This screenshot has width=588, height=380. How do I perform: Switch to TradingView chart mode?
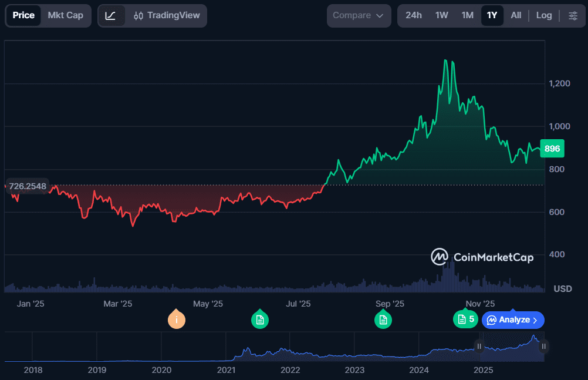tap(166, 15)
